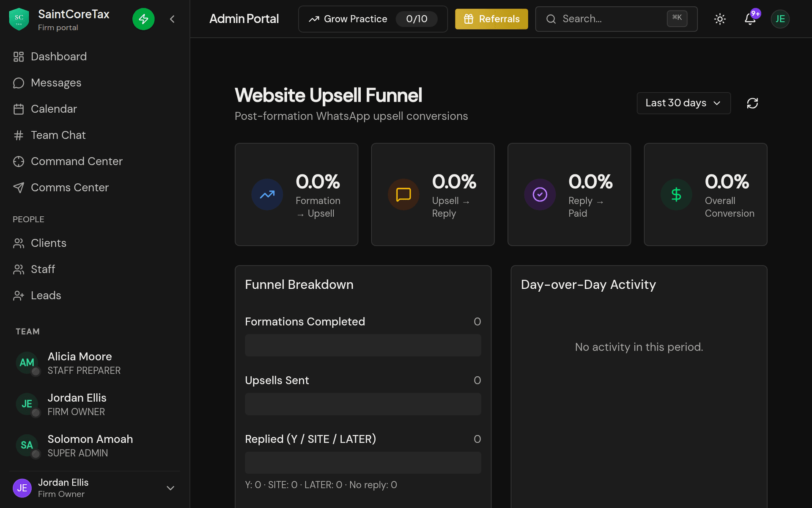The width and height of the screenshot is (812, 508).
Task: Click the AM avatar for Alicia Moore
Action: click(27, 363)
